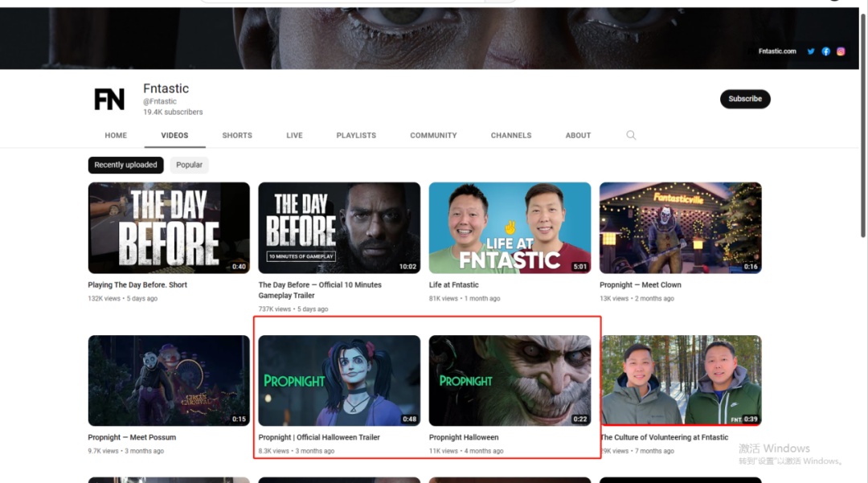
Task: Open the Fntastic.com banner link
Action: click(x=776, y=51)
